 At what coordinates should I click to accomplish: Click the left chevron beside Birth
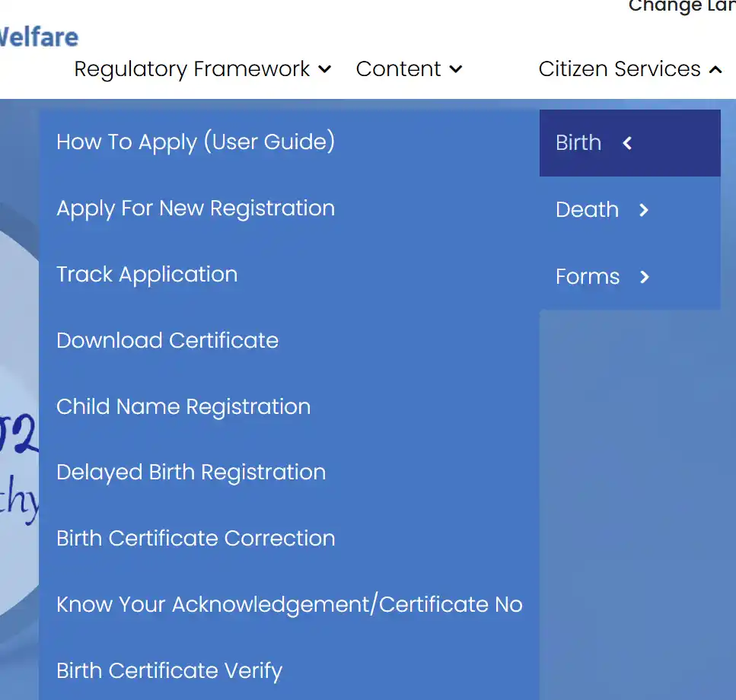(x=628, y=143)
